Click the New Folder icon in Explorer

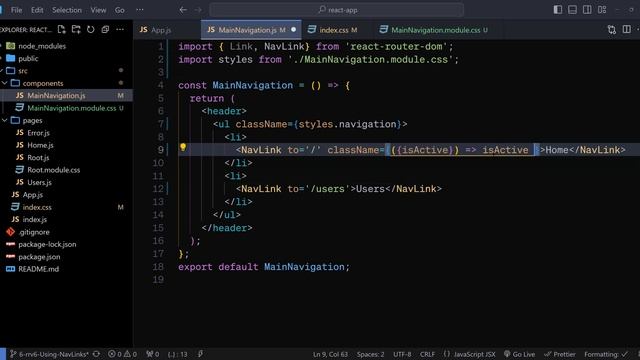(76, 29)
